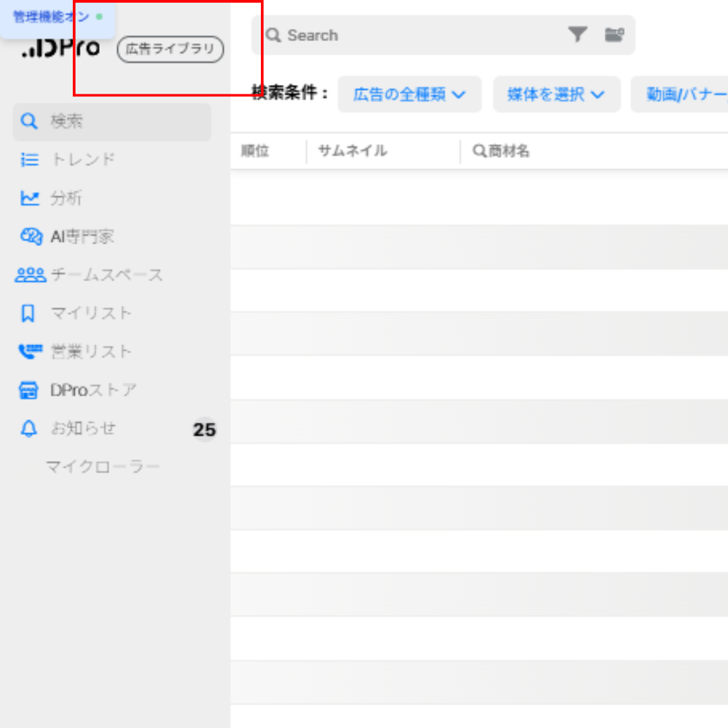Click the 営業リスト phone icon

[29, 352]
